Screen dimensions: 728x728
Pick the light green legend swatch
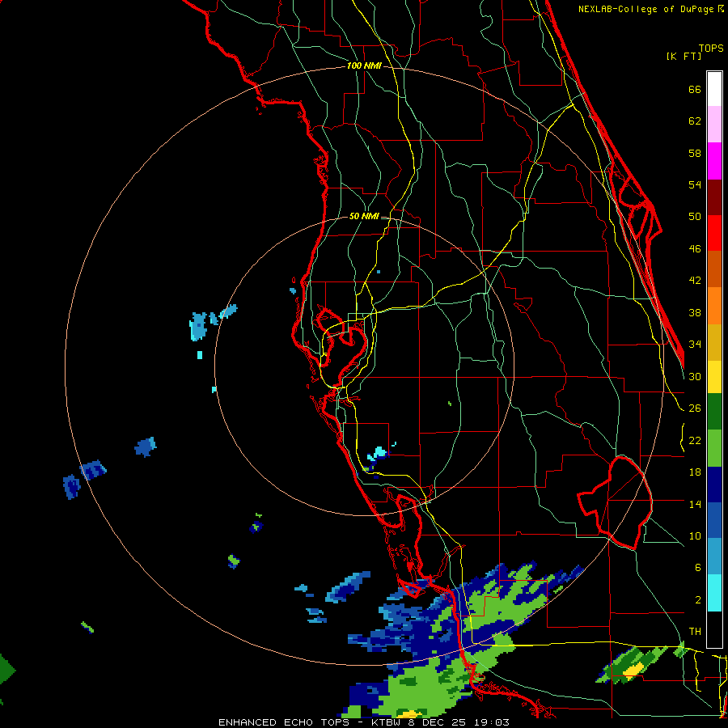pos(714,448)
